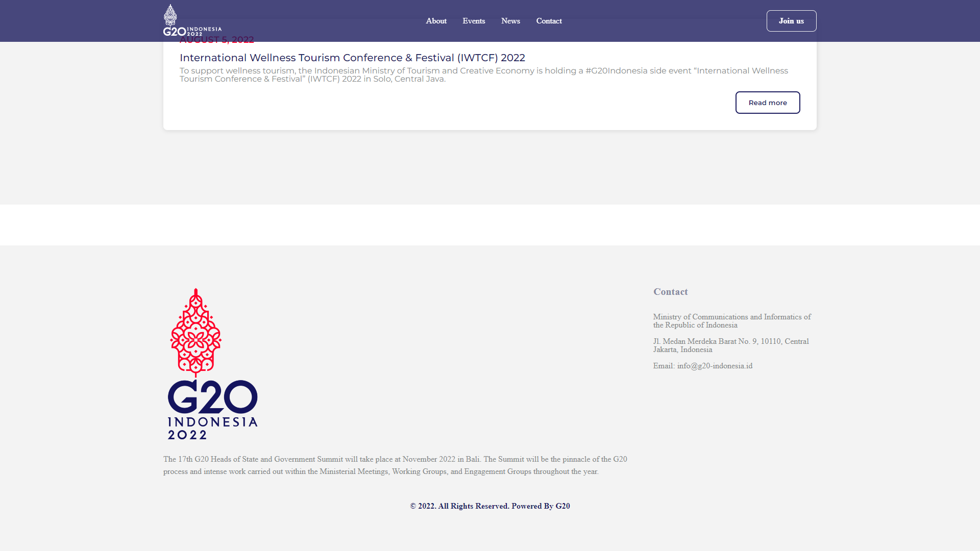Click the copyright 2022 All Rights Reserved line
Image resolution: width=980 pixels, height=551 pixels.
pos(490,506)
